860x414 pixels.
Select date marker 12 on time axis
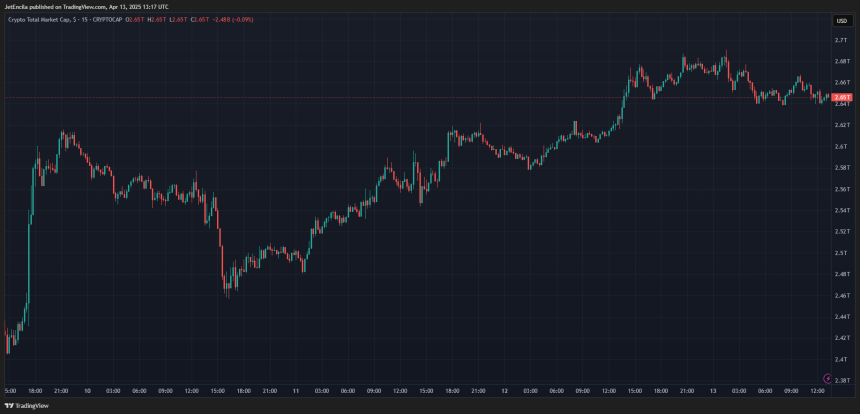click(x=504, y=391)
